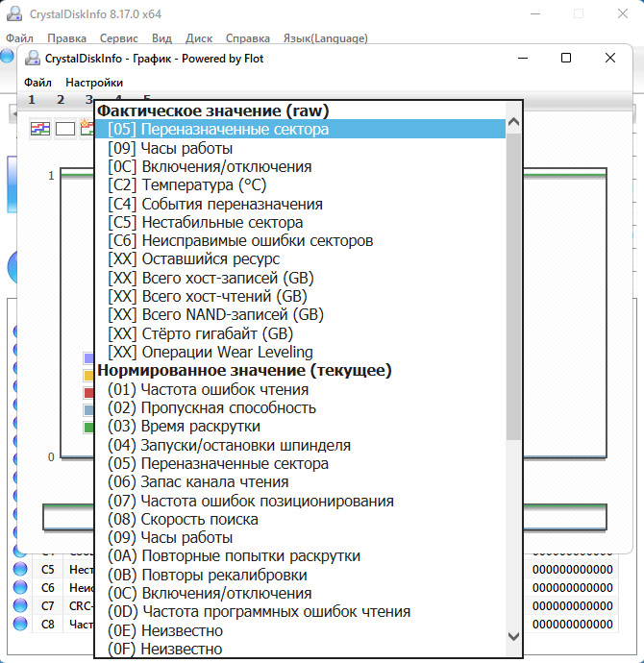Open the 'Настройки' menu in graph window
The image size is (644, 663).
pos(94,83)
